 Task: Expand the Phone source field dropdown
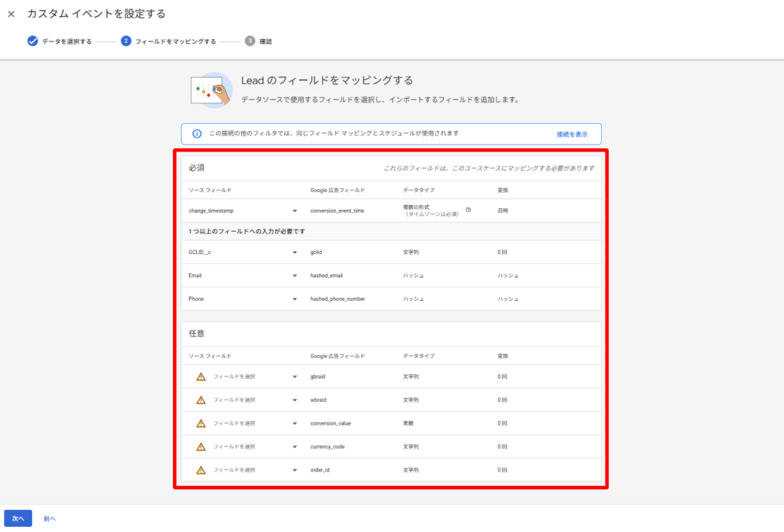tap(295, 299)
